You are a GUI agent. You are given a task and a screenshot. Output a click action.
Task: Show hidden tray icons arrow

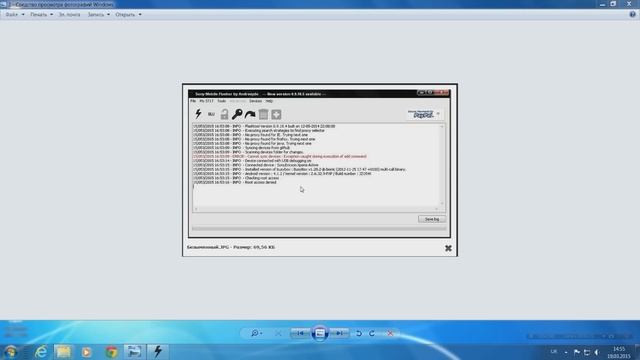(x=566, y=352)
